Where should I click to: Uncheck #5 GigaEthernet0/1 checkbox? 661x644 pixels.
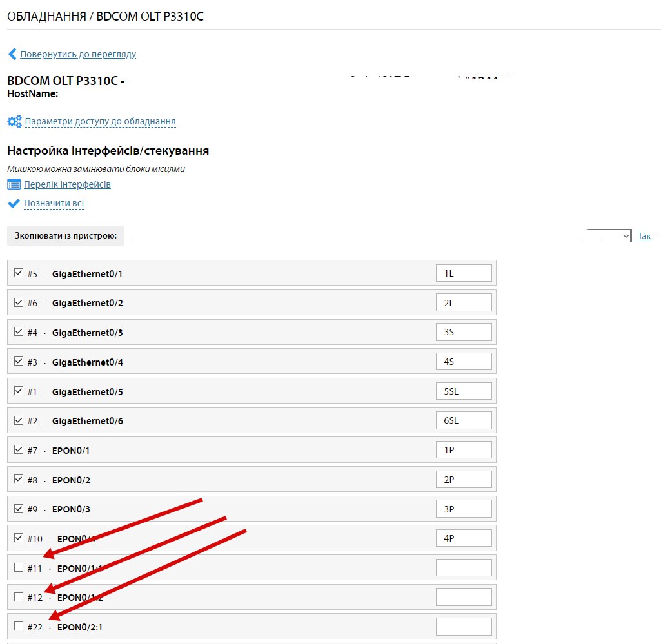pyautogui.click(x=19, y=273)
